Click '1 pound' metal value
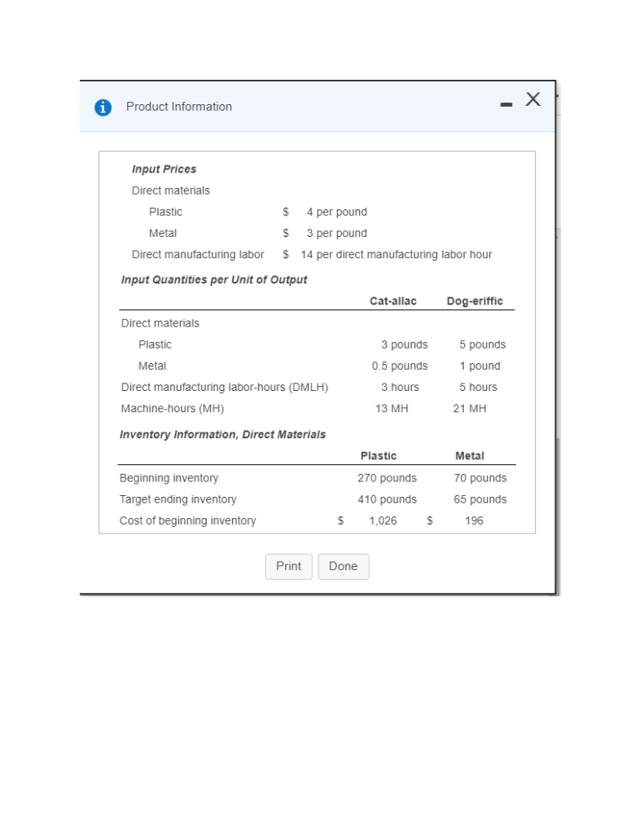 coord(480,366)
